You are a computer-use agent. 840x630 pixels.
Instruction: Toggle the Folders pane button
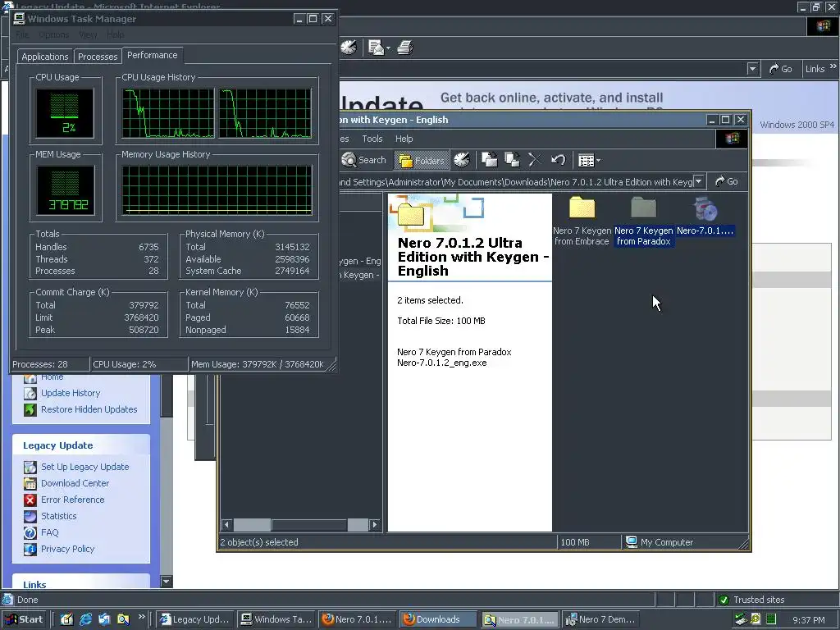(x=422, y=160)
